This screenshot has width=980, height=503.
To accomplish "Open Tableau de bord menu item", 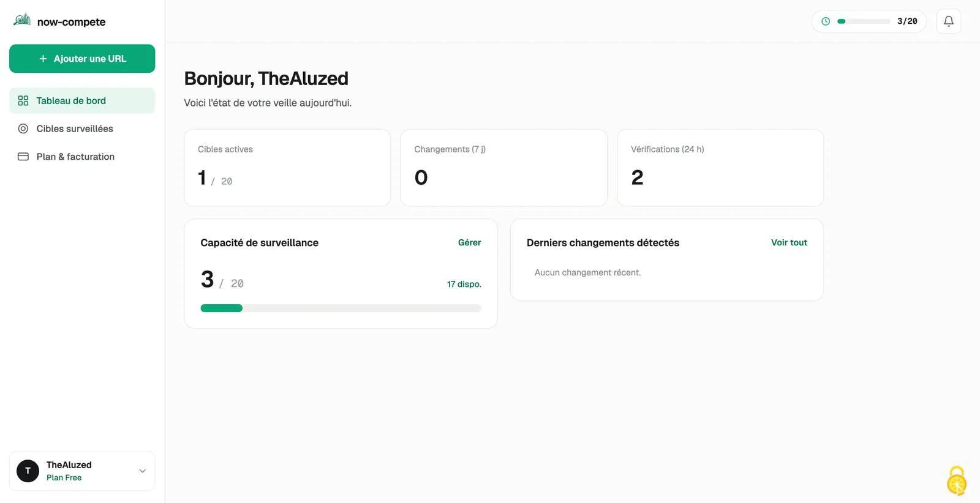I will coord(82,101).
